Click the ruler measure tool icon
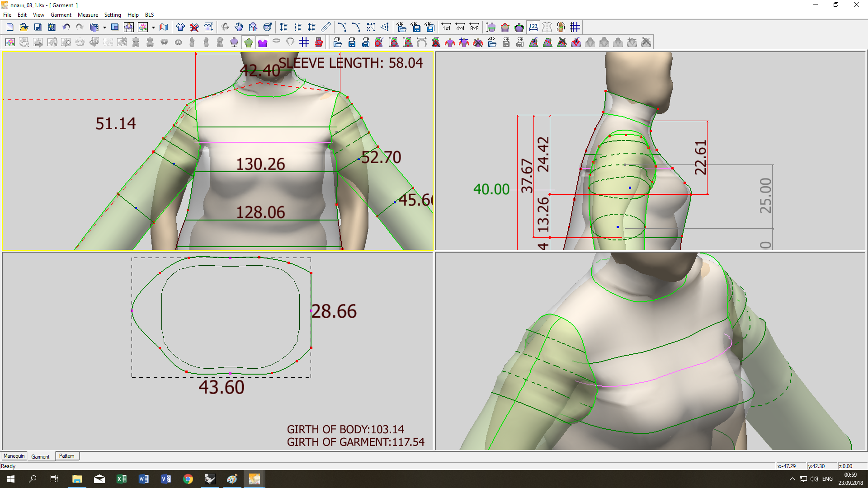Image resolution: width=868 pixels, height=488 pixels. (x=325, y=28)
